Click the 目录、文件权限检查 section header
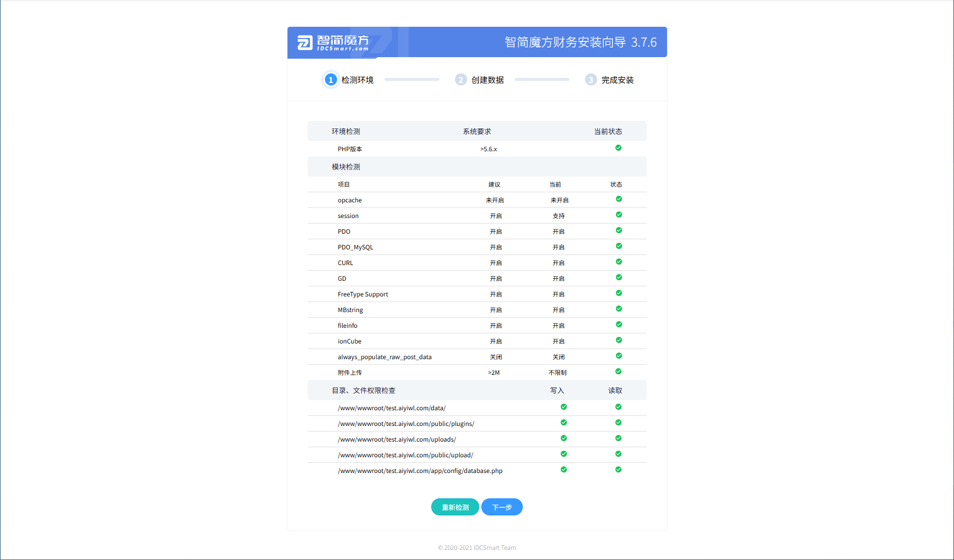The height and width of the screenshot is (560, 954). click(x=363, y=391)
